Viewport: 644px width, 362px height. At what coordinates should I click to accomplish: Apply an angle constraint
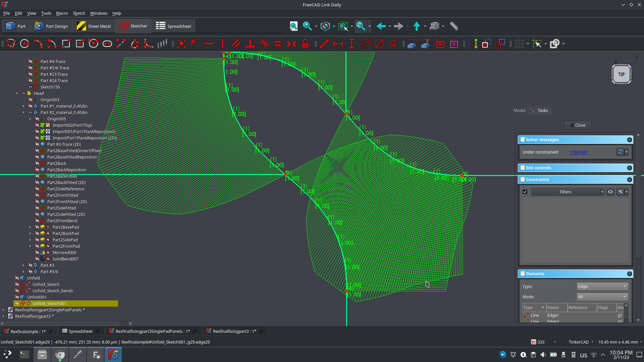[x=393, y=44]
